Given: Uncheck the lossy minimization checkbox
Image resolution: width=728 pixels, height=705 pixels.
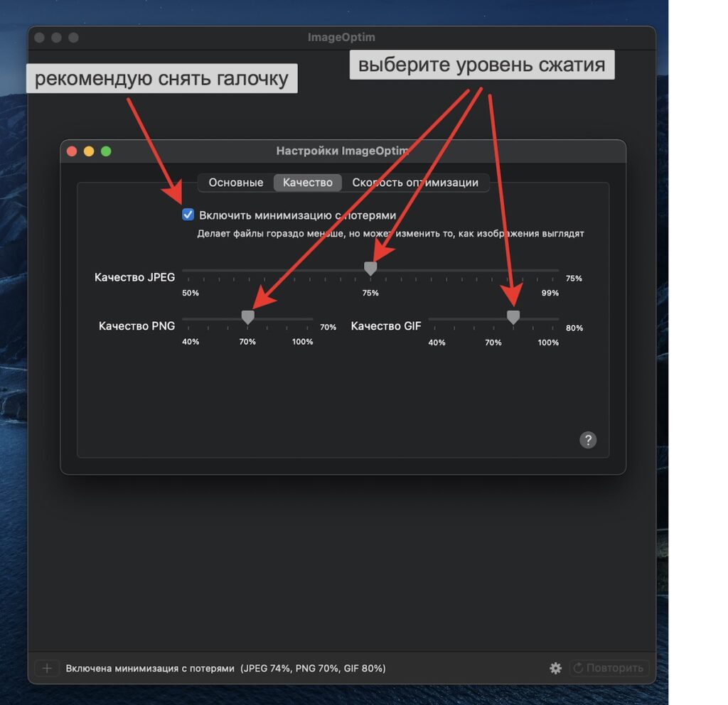Looking at the screenshot, I should coord(188,215).
